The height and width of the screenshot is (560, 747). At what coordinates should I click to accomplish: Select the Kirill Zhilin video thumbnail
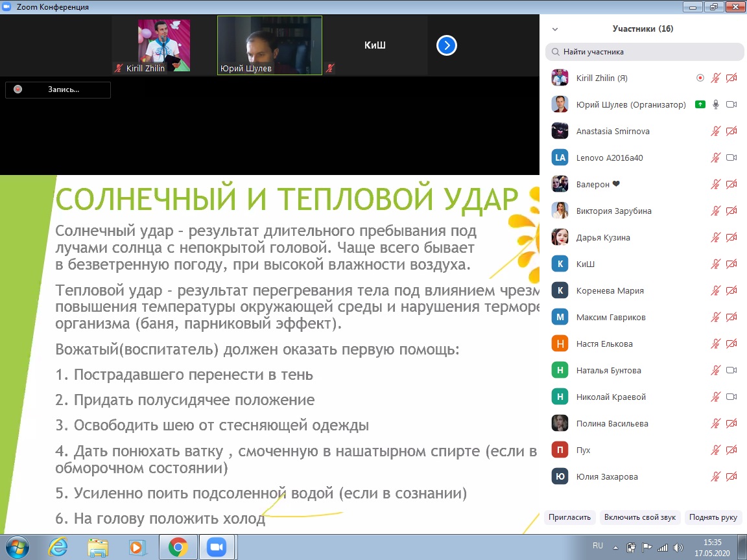click(164, 45)
